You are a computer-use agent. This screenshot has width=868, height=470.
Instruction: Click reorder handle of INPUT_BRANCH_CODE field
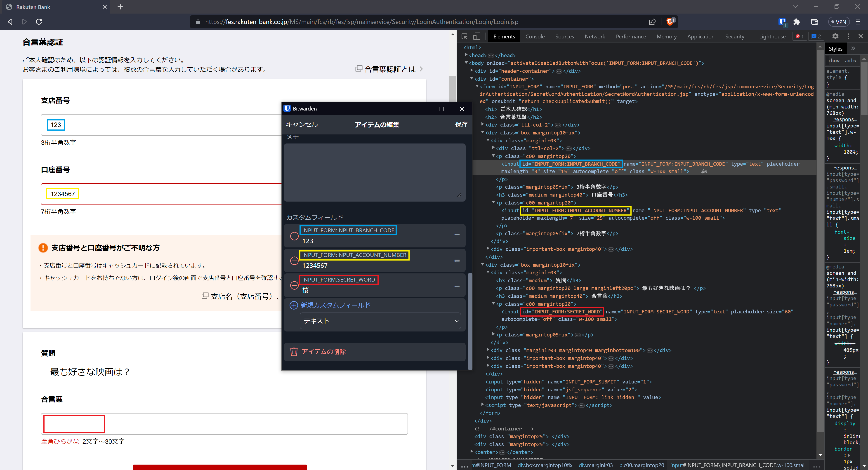point(457,236)
